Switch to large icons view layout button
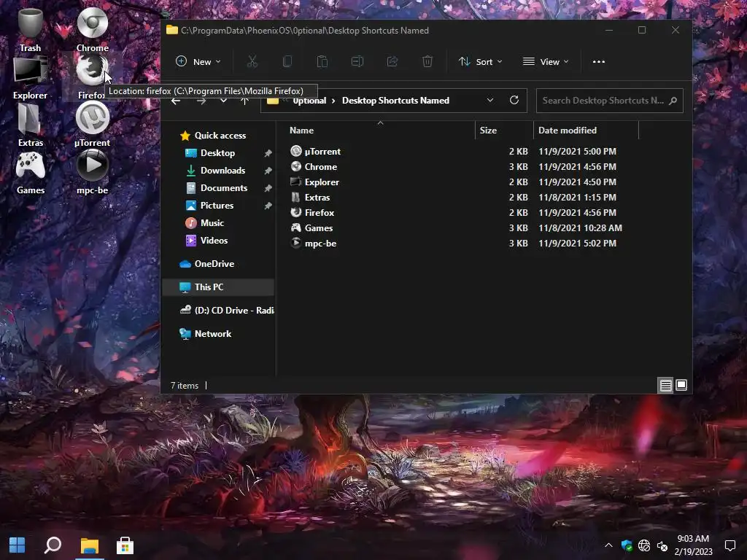Image resolution: width=747 pixels, height=560 pixels. 681,385
